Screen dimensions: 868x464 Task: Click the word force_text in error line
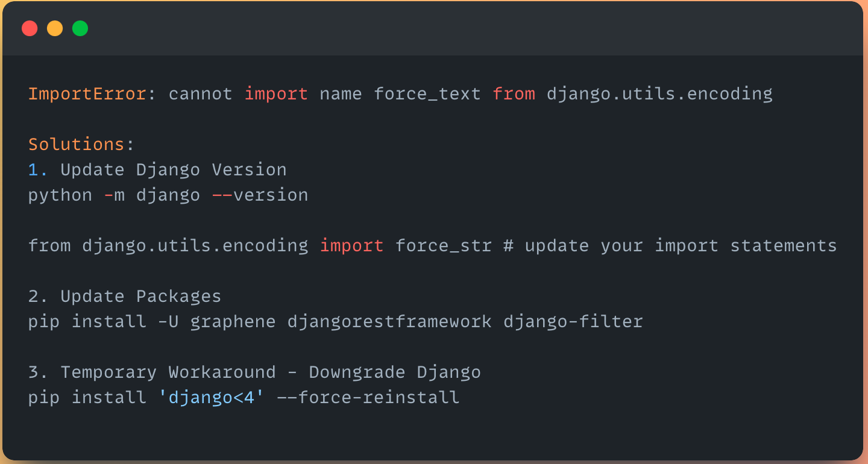[x=427, y=94]
